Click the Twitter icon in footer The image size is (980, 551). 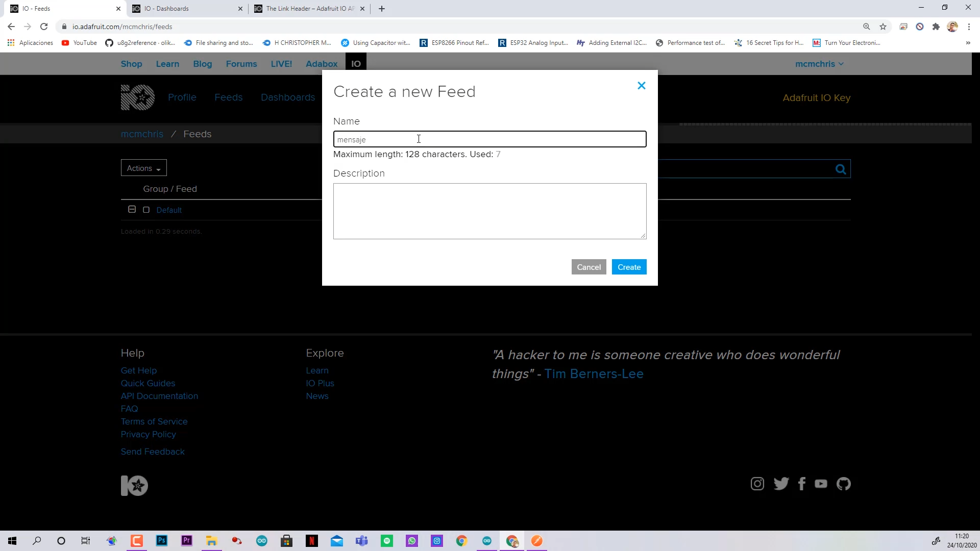pyautogui.click(x=781, y=483)
